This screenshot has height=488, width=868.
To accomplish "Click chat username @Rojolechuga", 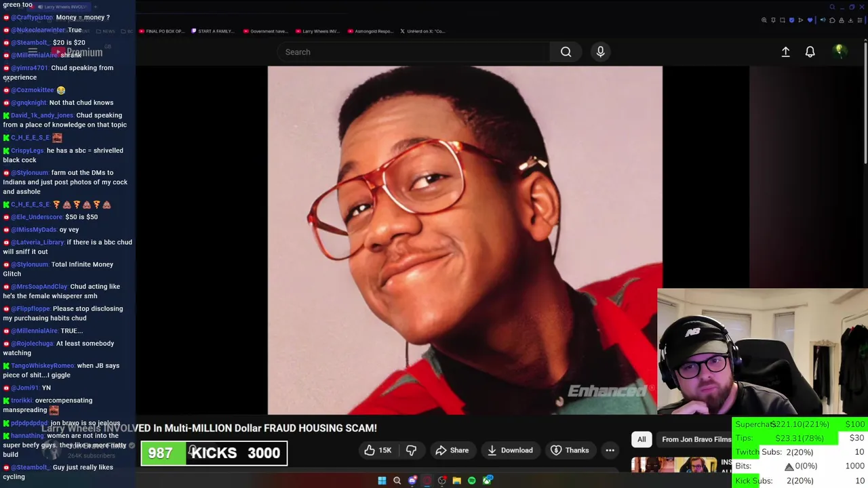I will click(32, 343).
